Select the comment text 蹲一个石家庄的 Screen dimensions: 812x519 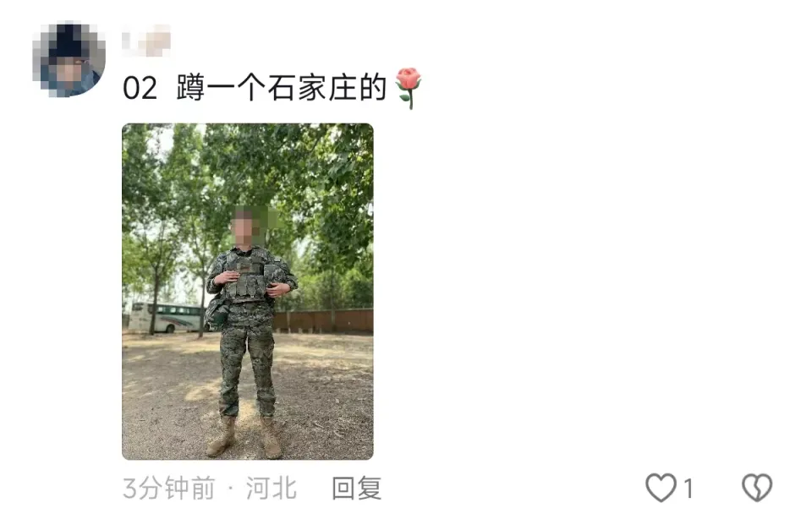(x=282, y=88)
